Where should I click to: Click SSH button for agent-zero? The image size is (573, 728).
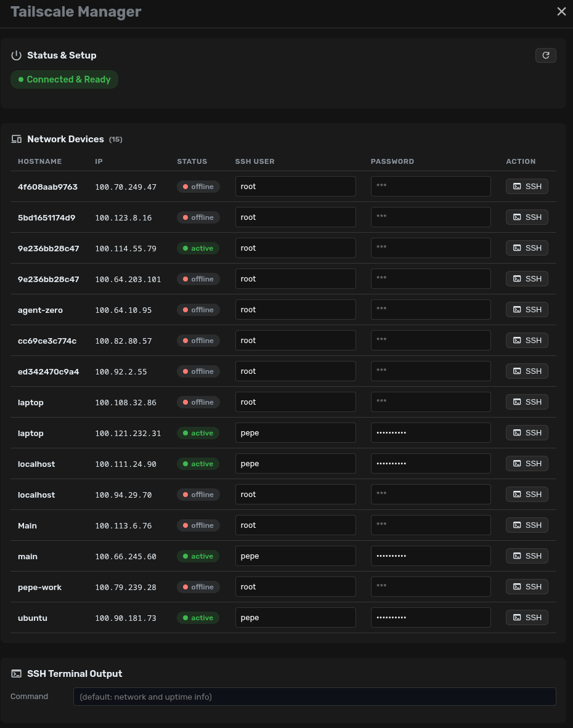tap(527, 309)
